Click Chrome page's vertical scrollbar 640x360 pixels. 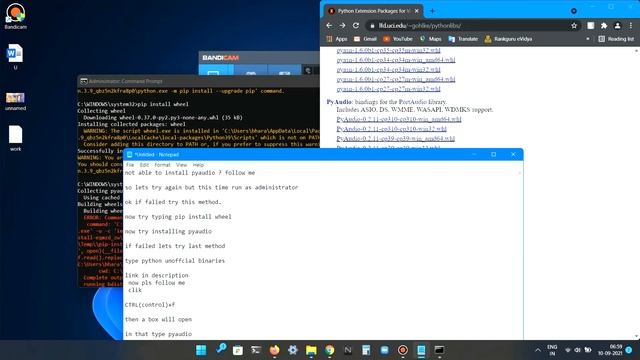coord(637,193)
